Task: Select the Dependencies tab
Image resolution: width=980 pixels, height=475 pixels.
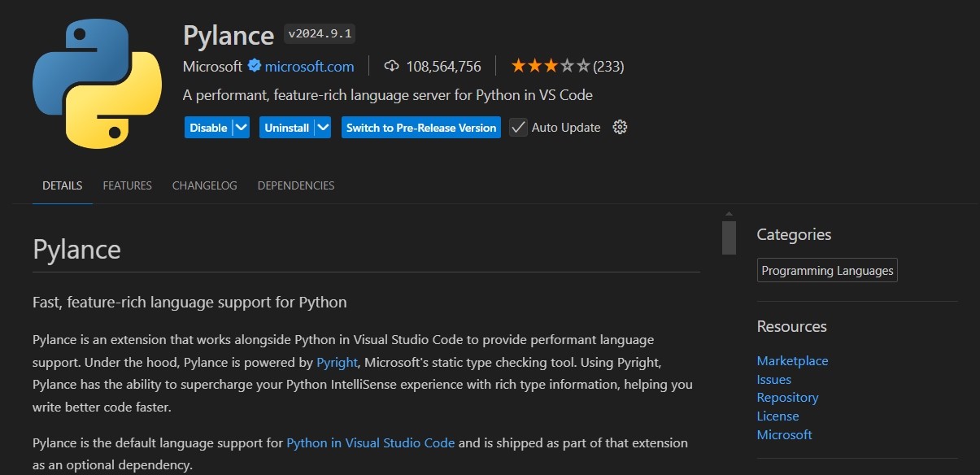Action: coord(296,185)
